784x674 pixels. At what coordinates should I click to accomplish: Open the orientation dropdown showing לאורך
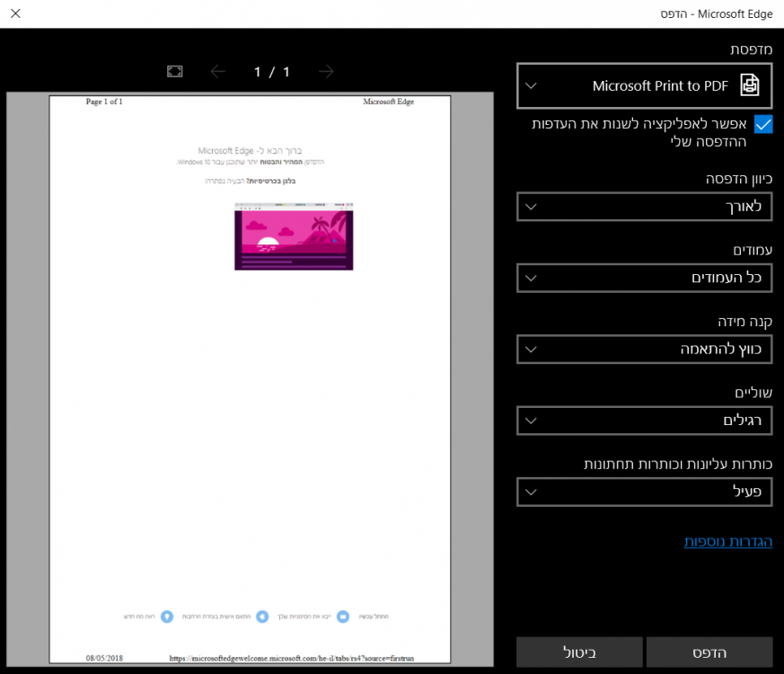645,207
